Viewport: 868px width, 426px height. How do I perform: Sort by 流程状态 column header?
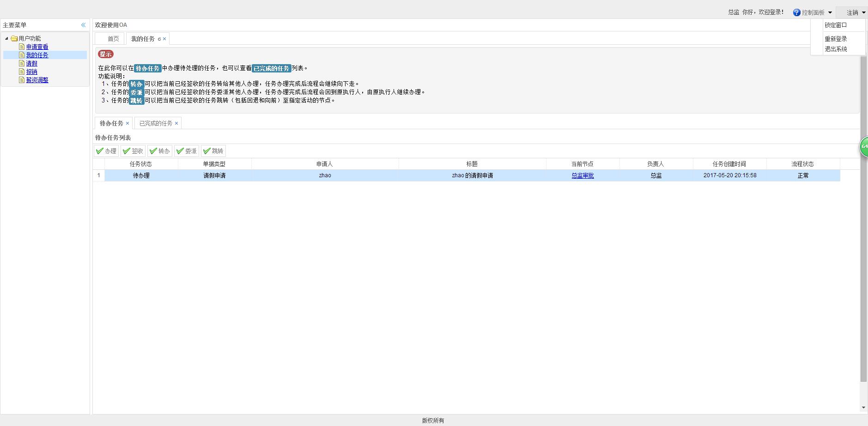[803, 164]
